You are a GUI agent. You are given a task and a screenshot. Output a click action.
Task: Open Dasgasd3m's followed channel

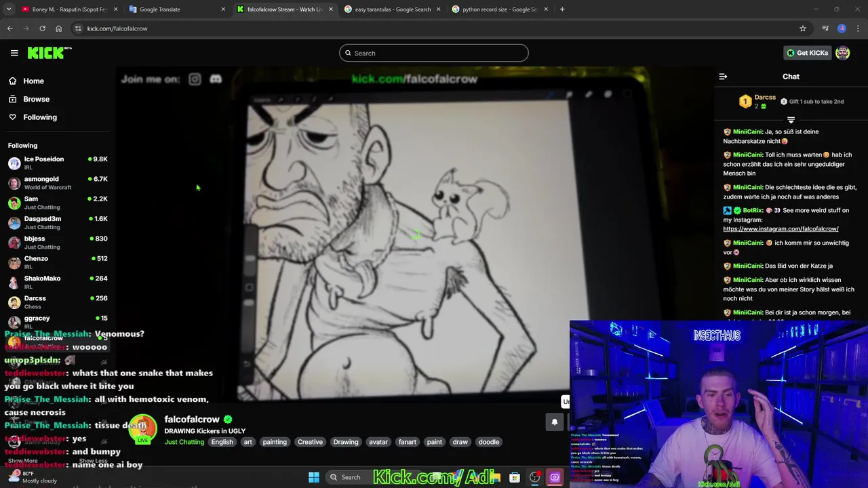pos(58,222)
